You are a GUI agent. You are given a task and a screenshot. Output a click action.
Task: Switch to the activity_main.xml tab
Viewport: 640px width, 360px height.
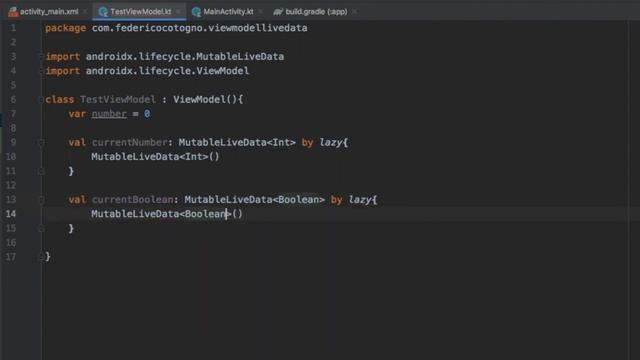(49, 12)
